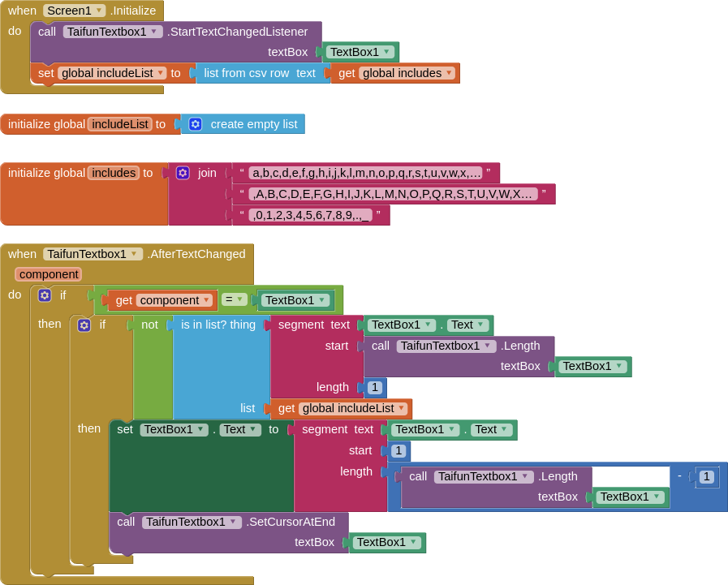Open the Screen1 dropdown in the Initialize block
Image resolution: width=728 pixels, height=585 pixels.
97,11
